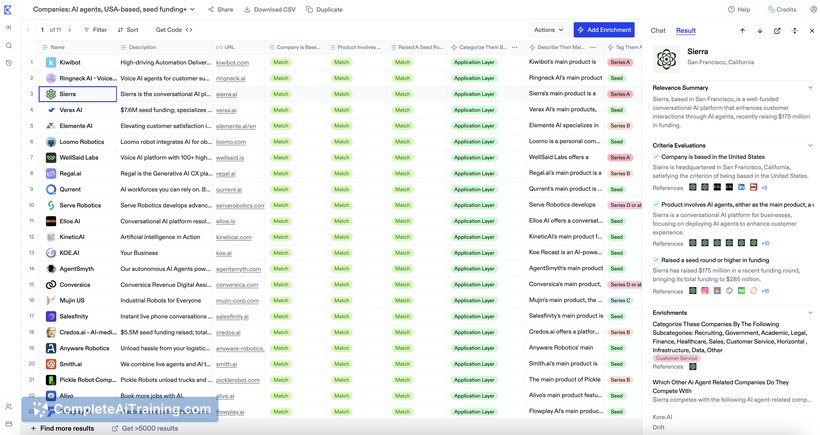The image size is (820, 435).
Task: Go to next page arrow
Action: [x=70, y=30]
